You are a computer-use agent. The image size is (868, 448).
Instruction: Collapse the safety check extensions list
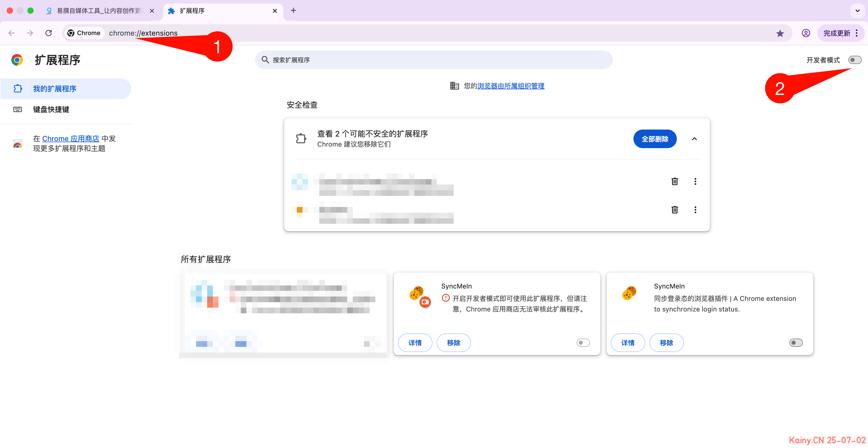tap(694, 139)
